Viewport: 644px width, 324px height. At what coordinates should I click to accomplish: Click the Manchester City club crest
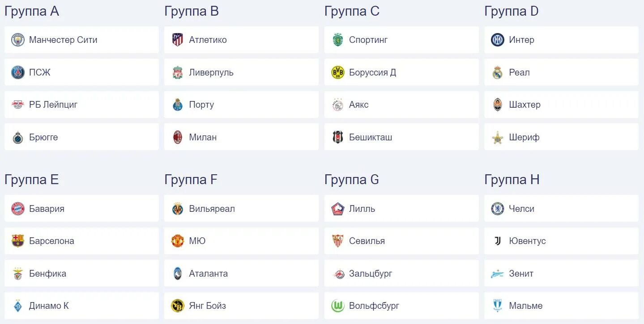(18, 40)
